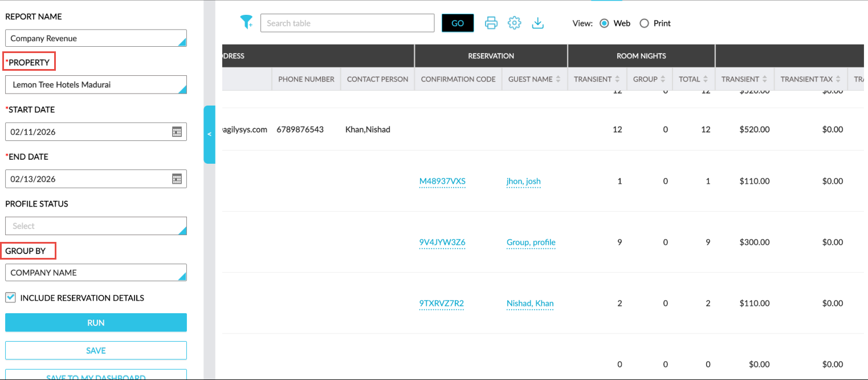Sort by Guest Name column arrows
Image resolution: width=868 pixels, height=380 pixels.
click(559, 79)
